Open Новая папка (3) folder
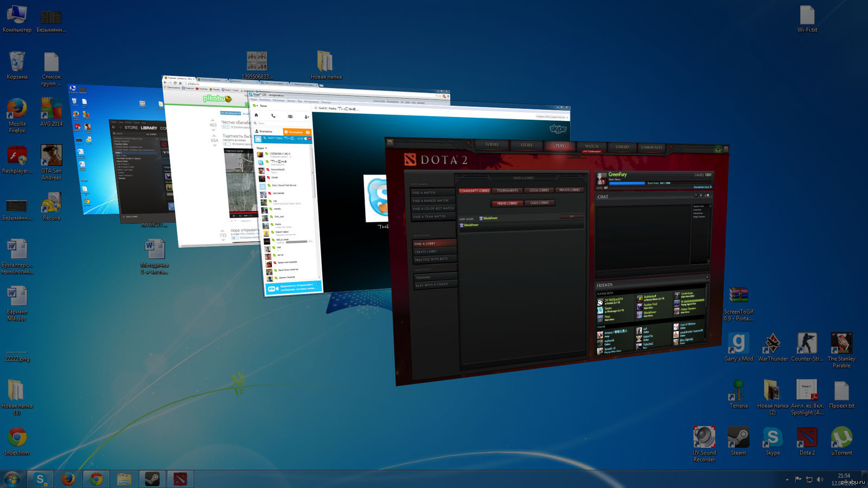Image resolution: width=868 pixels, height=488 pixels. [x=17, y=398]
